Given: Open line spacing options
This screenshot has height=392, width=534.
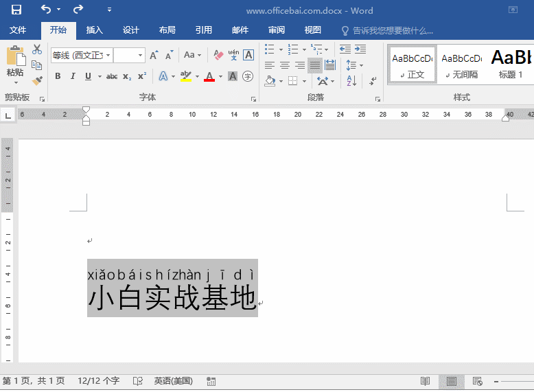Looking at the screenshot, I should tap(354, 65).
